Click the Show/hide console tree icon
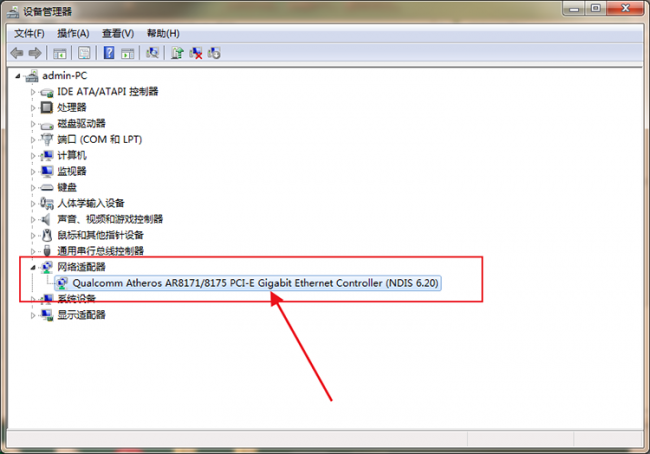Image resolution: width=650 pixels, height=454 pixels. pos(59,53)
